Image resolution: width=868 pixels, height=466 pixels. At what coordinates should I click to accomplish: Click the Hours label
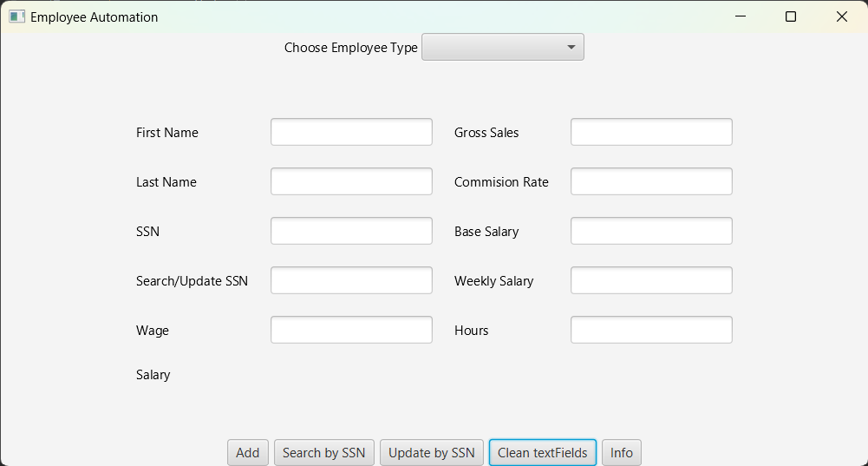pos(472,331)
